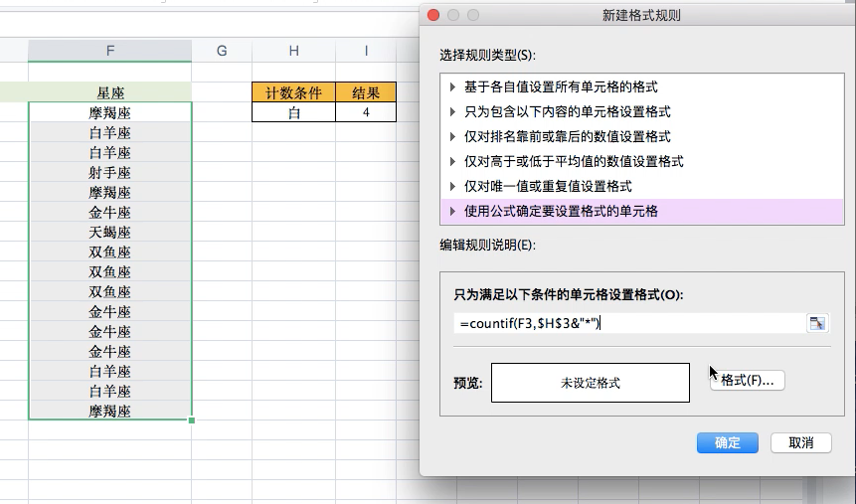Select rule type 仅对高于或低于平均值的数值设置格式
The height and width of the screenshot is (504, 856).
pos(642,162)
